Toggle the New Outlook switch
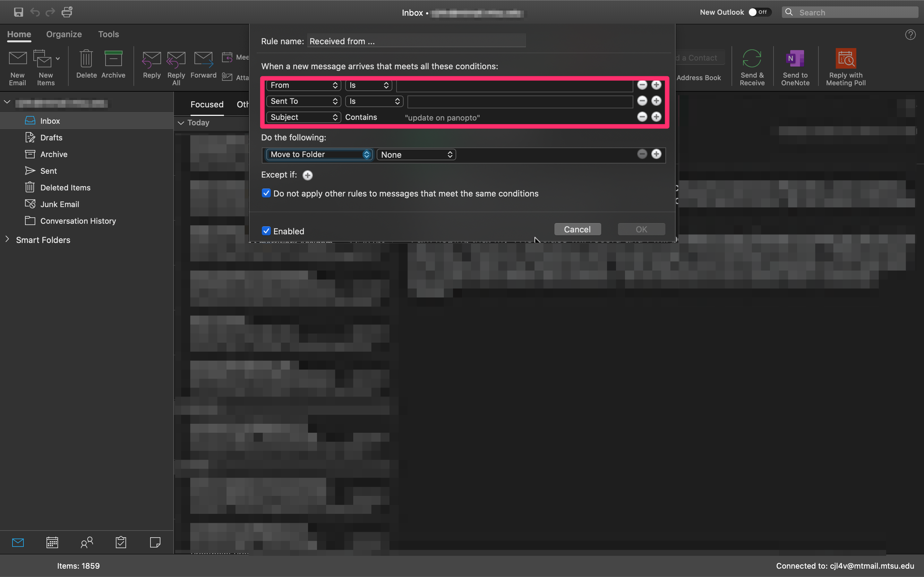The height and width of the screenshot is (577, 924). point(759,12)
